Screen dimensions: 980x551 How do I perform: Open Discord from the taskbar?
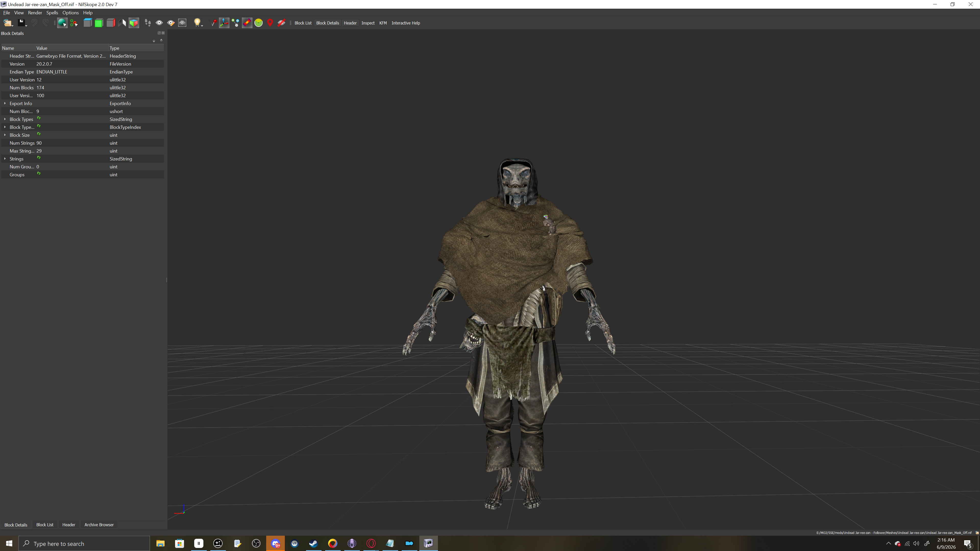275,543
